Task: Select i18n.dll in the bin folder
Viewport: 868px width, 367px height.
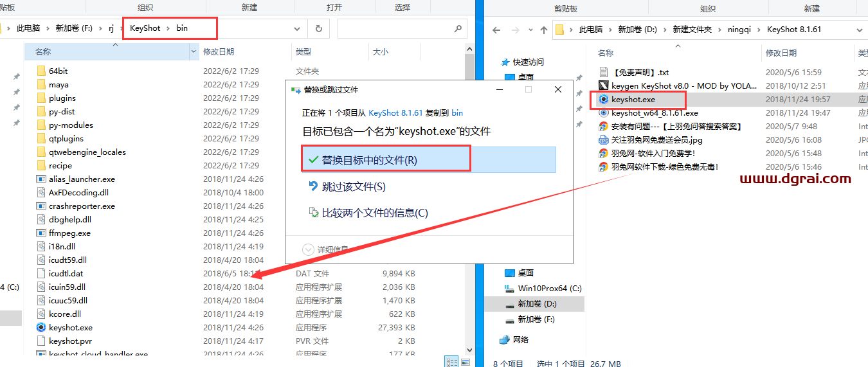Action: pyautogui.click(x=62, y=247)
